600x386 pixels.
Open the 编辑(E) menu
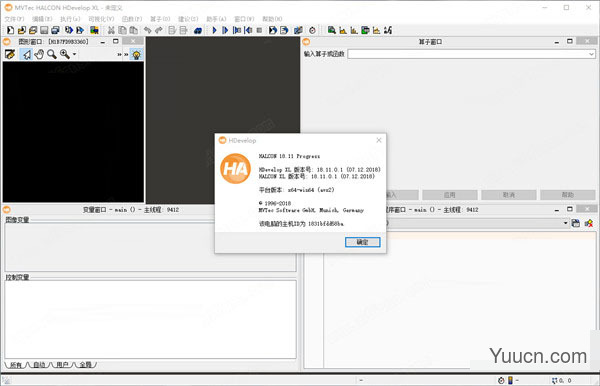[x=42, y=19]
